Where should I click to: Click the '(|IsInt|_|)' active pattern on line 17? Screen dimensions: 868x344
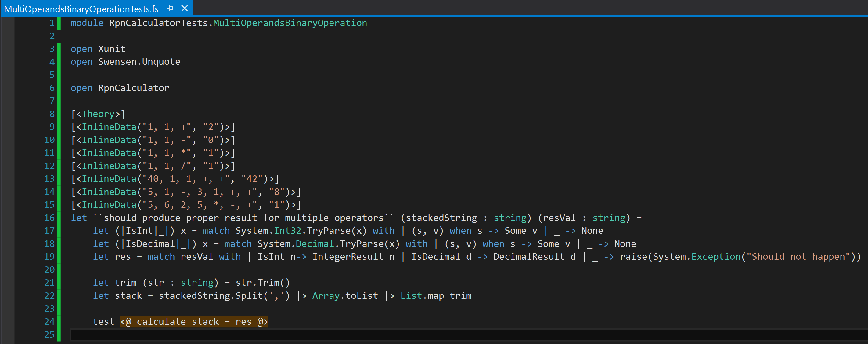[x=145, y=231]
